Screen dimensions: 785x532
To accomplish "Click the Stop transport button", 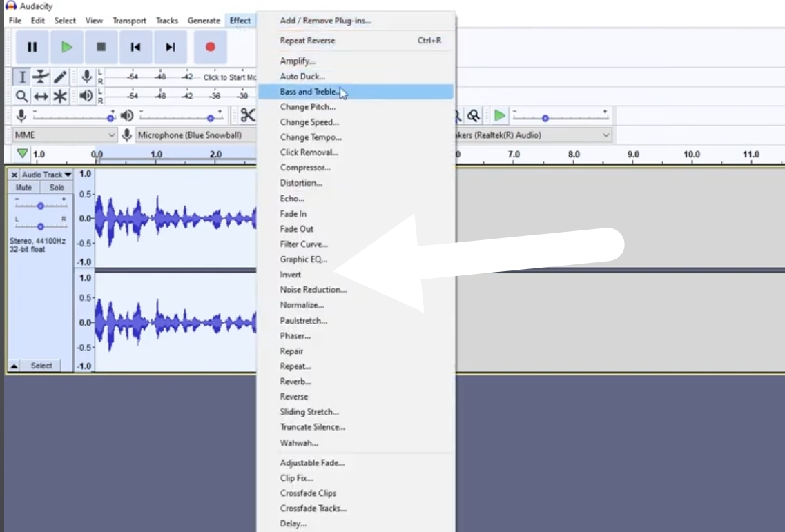I will [x=101, y=47].
